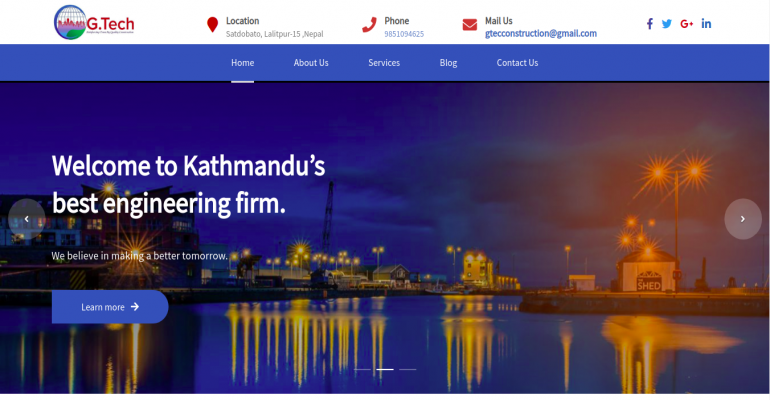Click the Learn more button
The image size is (770, 400).
[x=110, y=307]
